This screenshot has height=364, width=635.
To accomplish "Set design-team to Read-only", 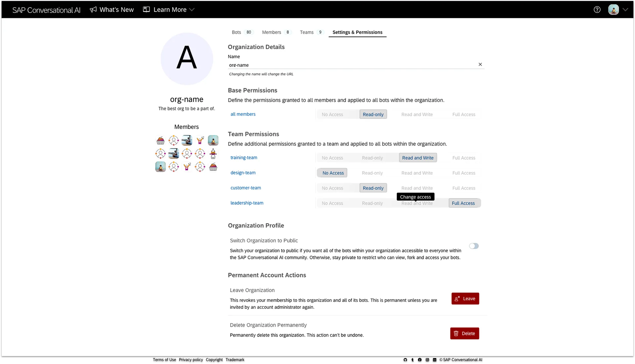I will [372, 173].
